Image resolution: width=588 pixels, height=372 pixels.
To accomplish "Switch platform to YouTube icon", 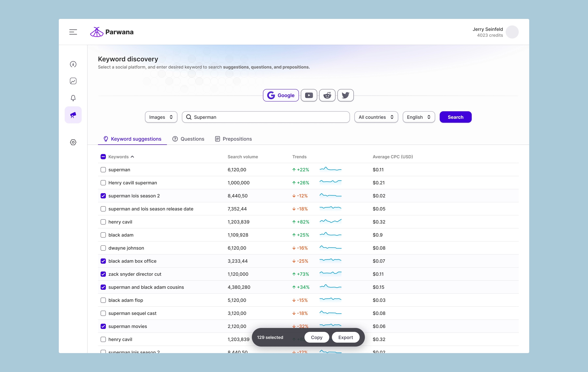I will tap(309, 95).
